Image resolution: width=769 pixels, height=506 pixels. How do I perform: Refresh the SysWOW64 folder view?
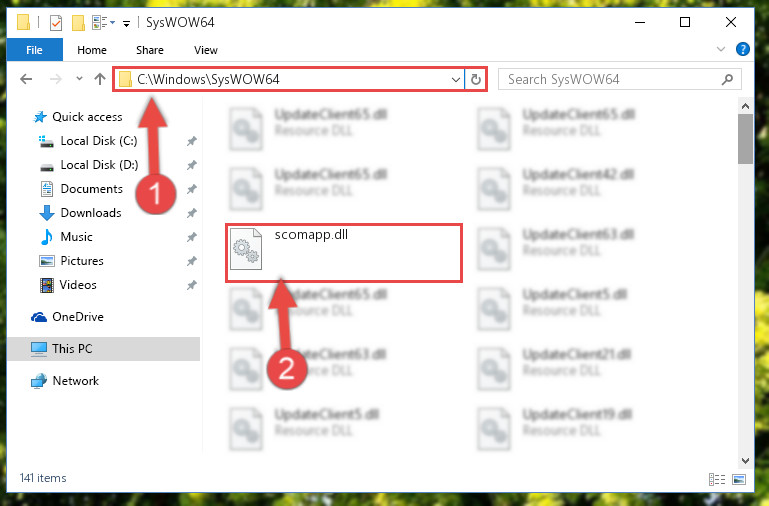476,79
